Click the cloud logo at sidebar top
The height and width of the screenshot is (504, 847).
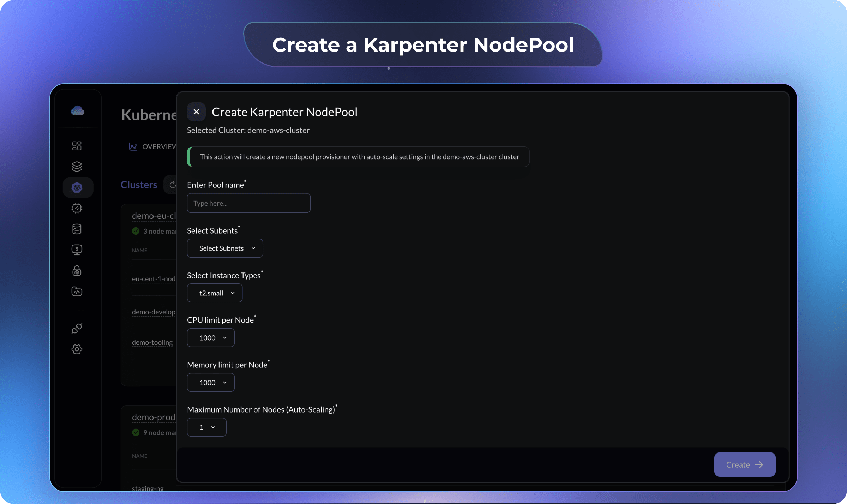tap(78, 110)
